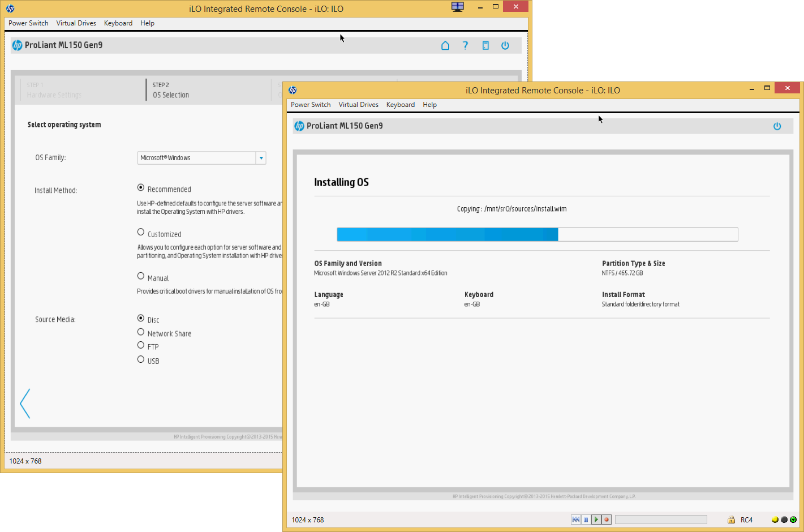Click the HP logo beside ProLiant in front console
The height and width of the screenshot is (532, 804).
tap(299, 126)
